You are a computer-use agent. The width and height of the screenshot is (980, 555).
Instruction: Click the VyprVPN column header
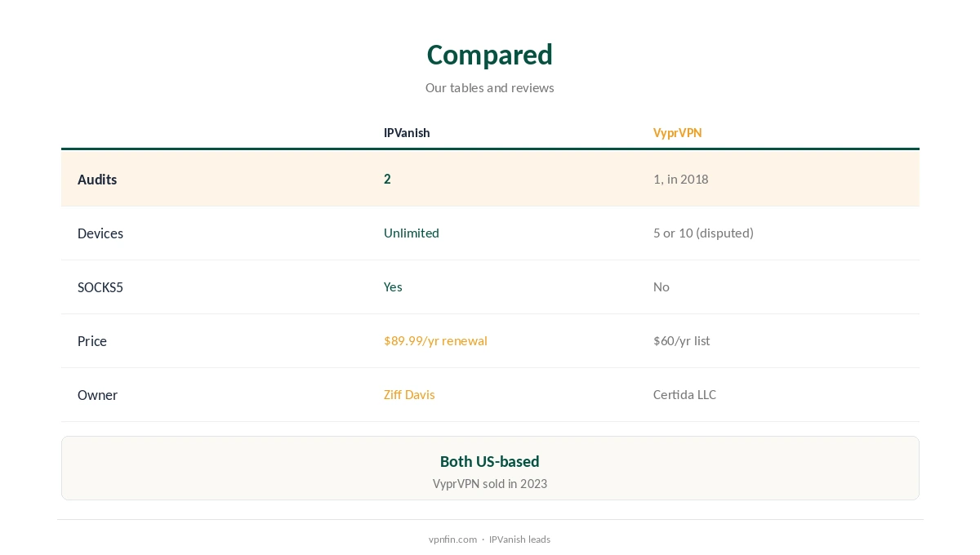[677, 132]
